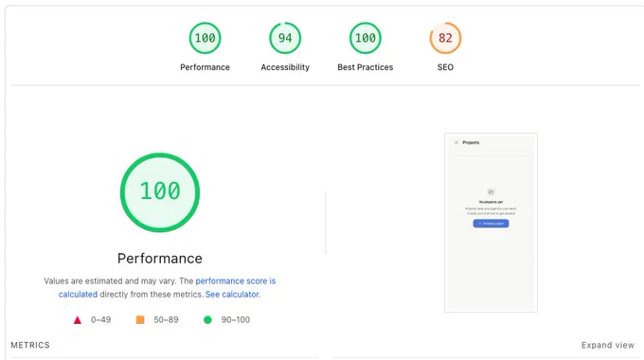Click Projects title in the thumbnail preview
Viewport: 644px width, 360px height.
coord(471,143)
